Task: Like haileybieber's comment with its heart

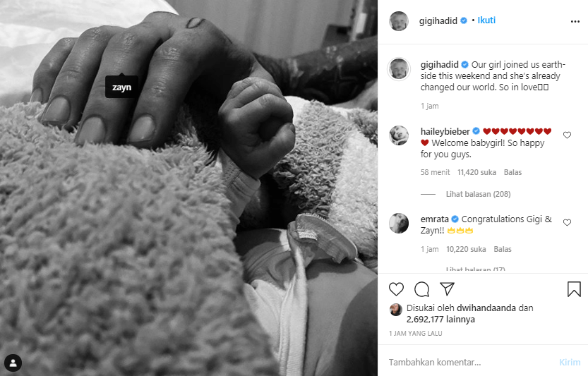Action: [567, 135]
